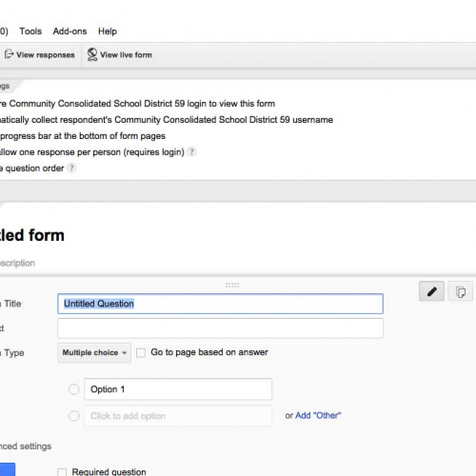
Task: Click the form description placeholder
Action: (x=17, y=263)
